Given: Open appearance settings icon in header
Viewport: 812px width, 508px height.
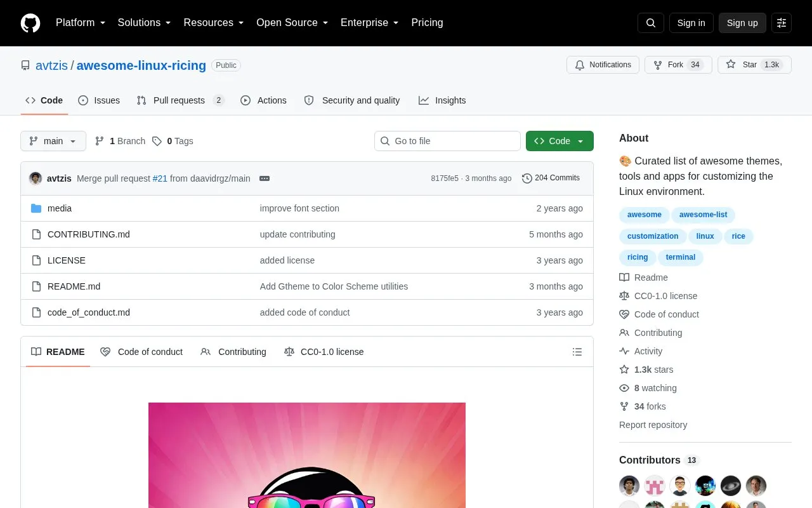Looking at the screenshot, I should pyautogui.click(x=782, y=23).
